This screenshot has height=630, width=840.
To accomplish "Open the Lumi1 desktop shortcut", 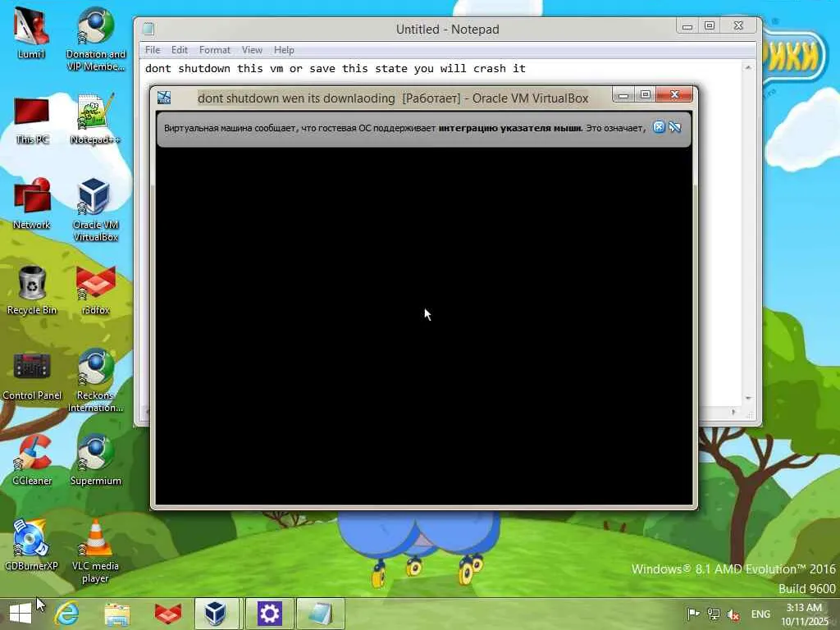I will [31, 33].
